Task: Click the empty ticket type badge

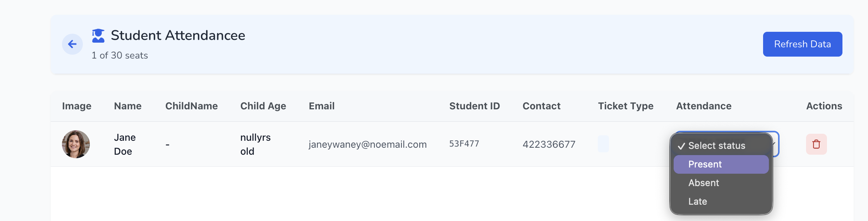Action: pyautogui.click(x=604, y=144)
